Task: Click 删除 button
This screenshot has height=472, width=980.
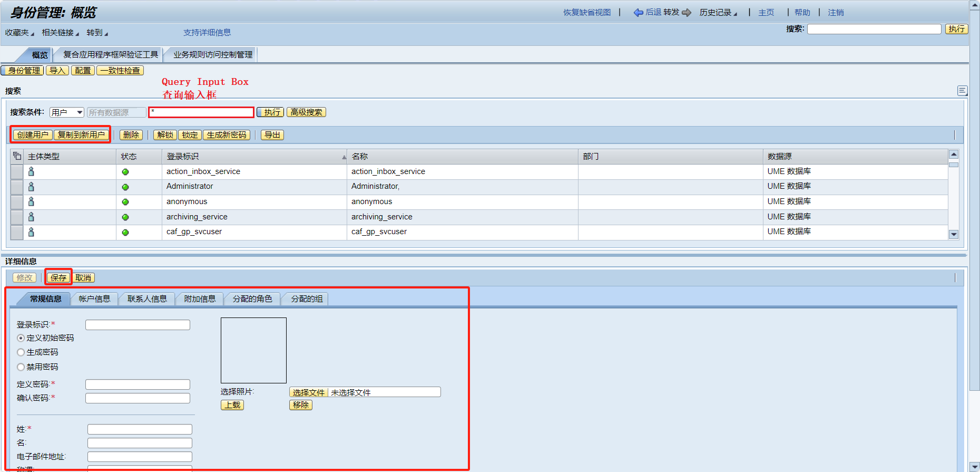Action: point(131,135)
